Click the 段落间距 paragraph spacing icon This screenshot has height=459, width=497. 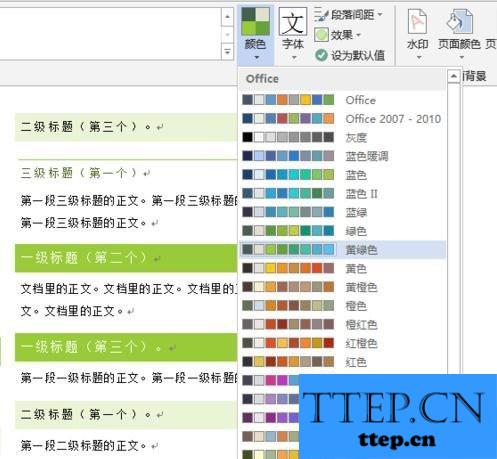[321, 14]
